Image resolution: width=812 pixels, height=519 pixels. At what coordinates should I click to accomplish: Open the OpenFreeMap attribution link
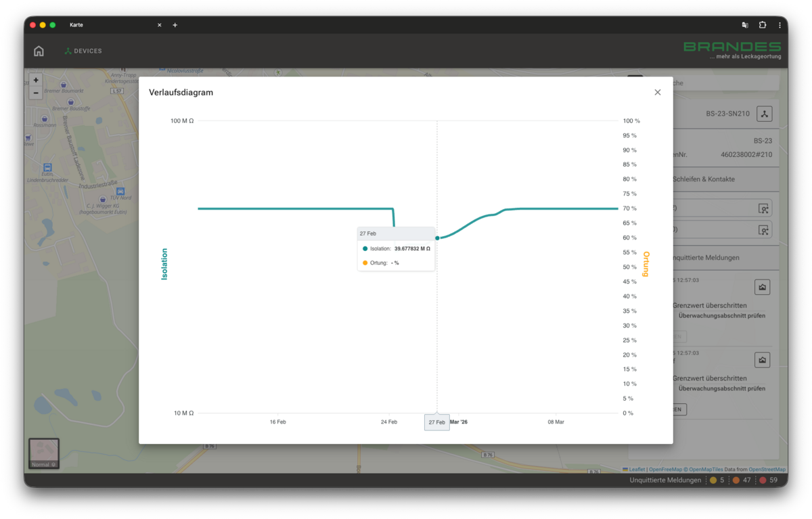click(x=665, y=469)
